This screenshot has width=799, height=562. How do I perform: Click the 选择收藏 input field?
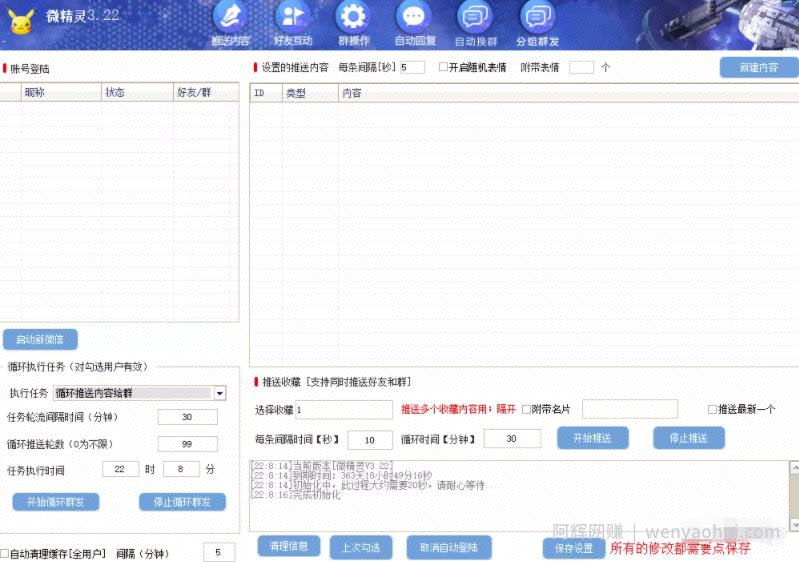344,409
